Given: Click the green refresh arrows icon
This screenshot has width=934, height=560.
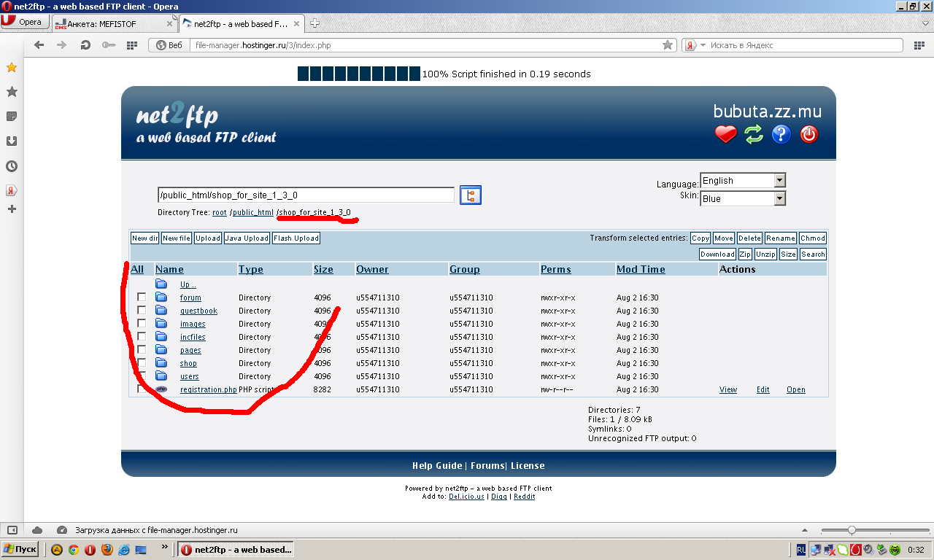Looking at the screenshot, I should tap(754, 134).
